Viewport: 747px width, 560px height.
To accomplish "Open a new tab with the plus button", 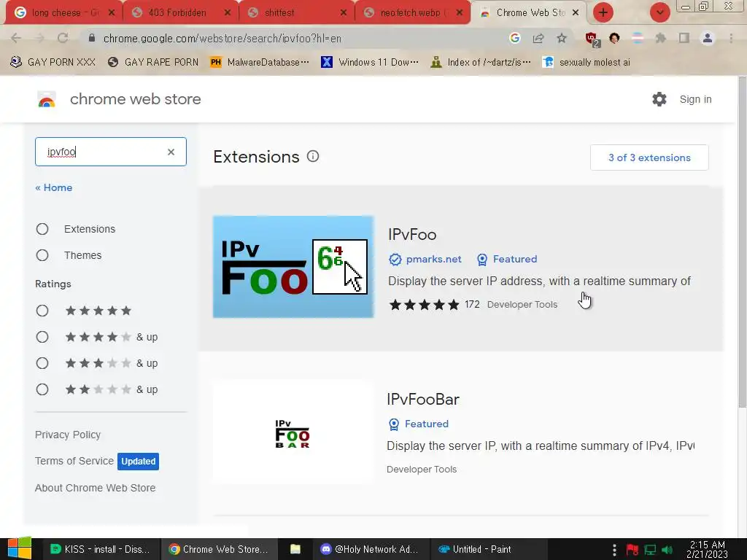I will pos(603,12).
